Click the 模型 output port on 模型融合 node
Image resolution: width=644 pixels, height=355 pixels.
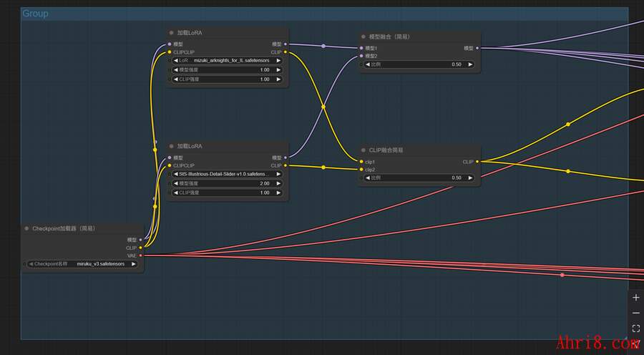click(x=477, y=48)
